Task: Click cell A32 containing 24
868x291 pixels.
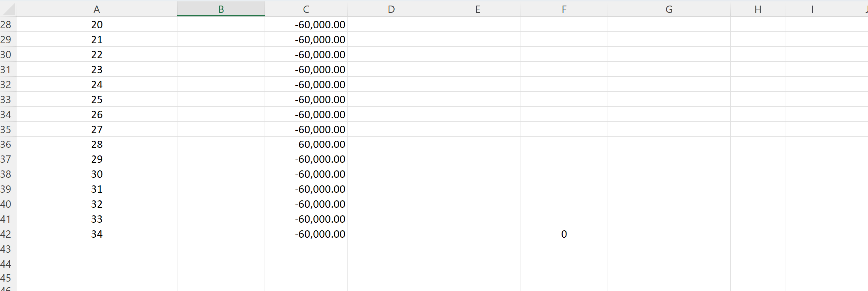Action: click(x=97, y=84)
